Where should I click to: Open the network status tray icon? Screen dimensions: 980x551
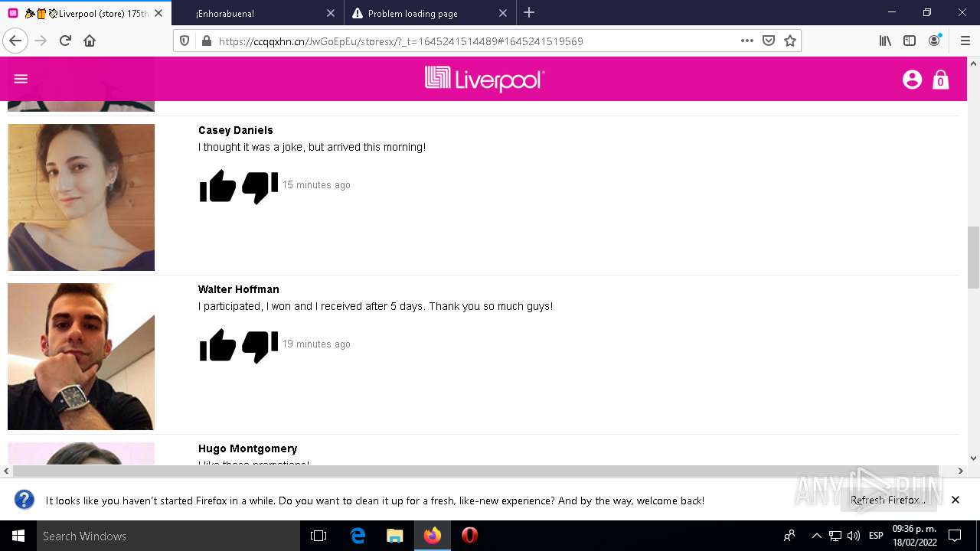[835, 536]
